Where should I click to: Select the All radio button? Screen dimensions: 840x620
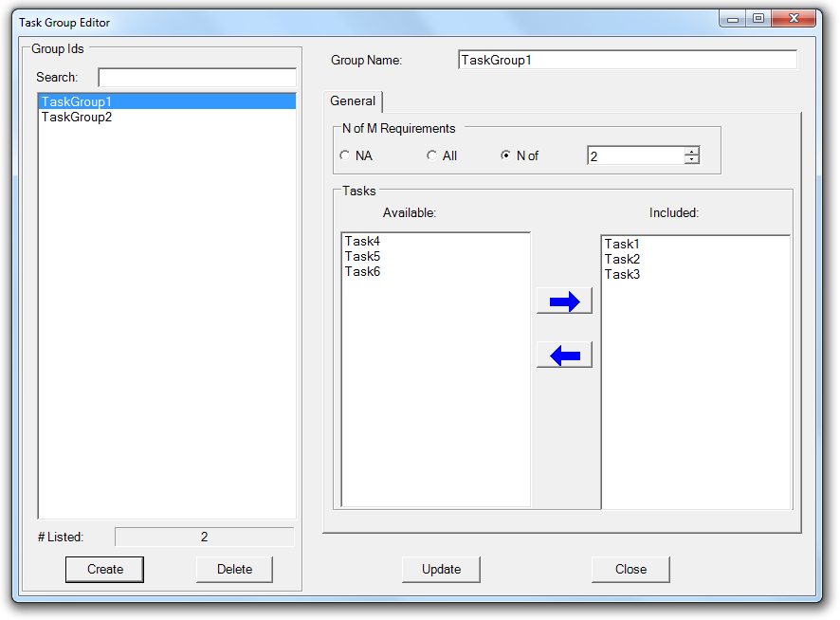(x=431, y=155)
